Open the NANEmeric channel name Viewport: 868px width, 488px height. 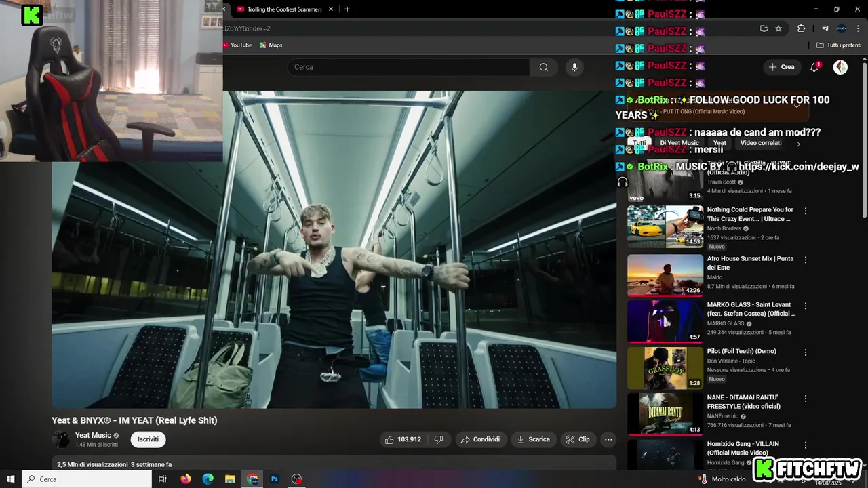pos(723,416)
